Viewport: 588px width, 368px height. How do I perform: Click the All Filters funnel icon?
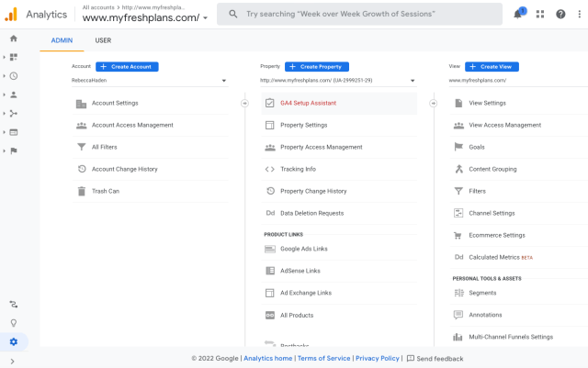[x=82, y=147]
